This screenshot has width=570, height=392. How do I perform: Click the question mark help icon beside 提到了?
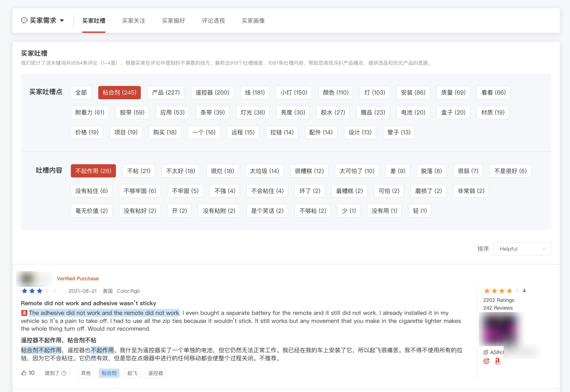pos(64,373)
